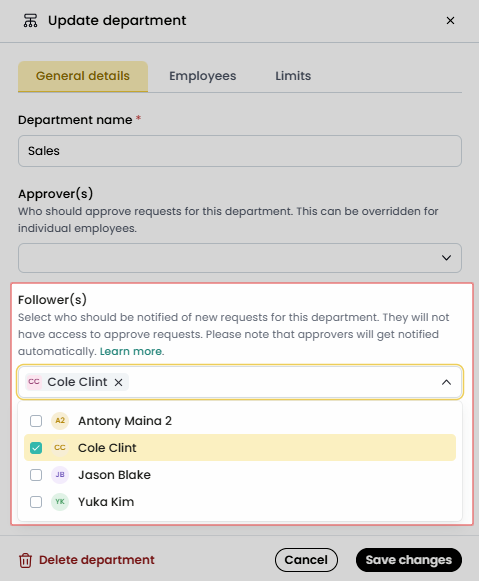The image size is (479, 581).
Task: Switch to the Employees tab
Action: pos(203,76)
